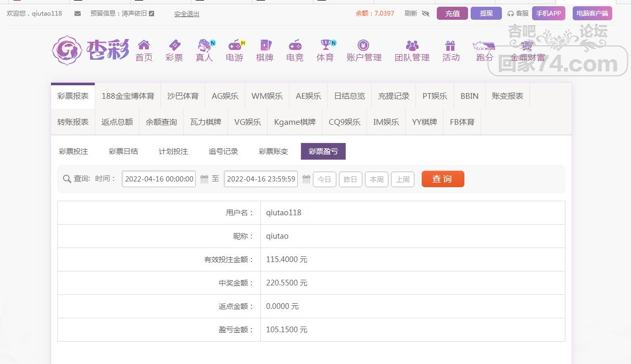This screenshot has width=631, height=364.
Task: Open 账户管理 account management icon
Action: pyautogui.click(x=363, y=45)
